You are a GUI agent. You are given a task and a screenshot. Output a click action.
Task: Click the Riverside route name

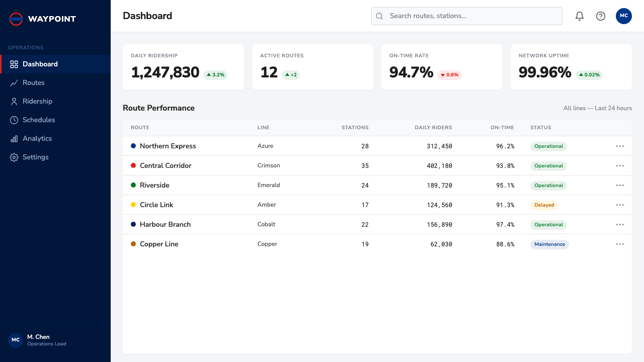click(154, 185)
